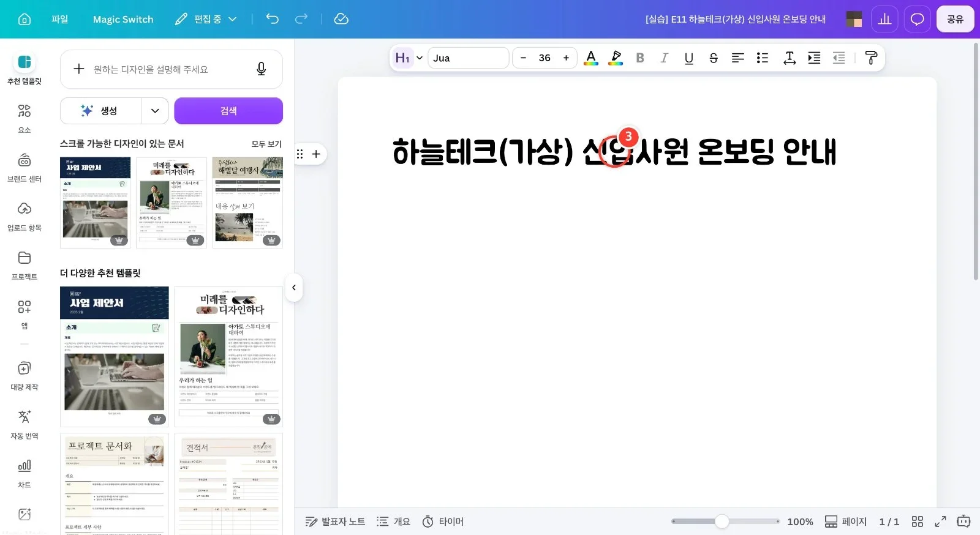Open the 프로젝트 folder panel
980x535 pixels.
click(24, 265)
